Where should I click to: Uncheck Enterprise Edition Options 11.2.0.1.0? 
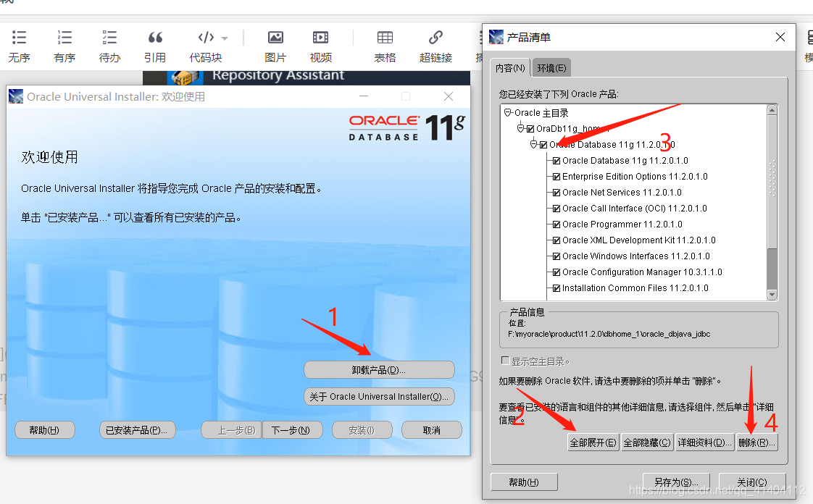pyautogui.click(x=556, y=177)
